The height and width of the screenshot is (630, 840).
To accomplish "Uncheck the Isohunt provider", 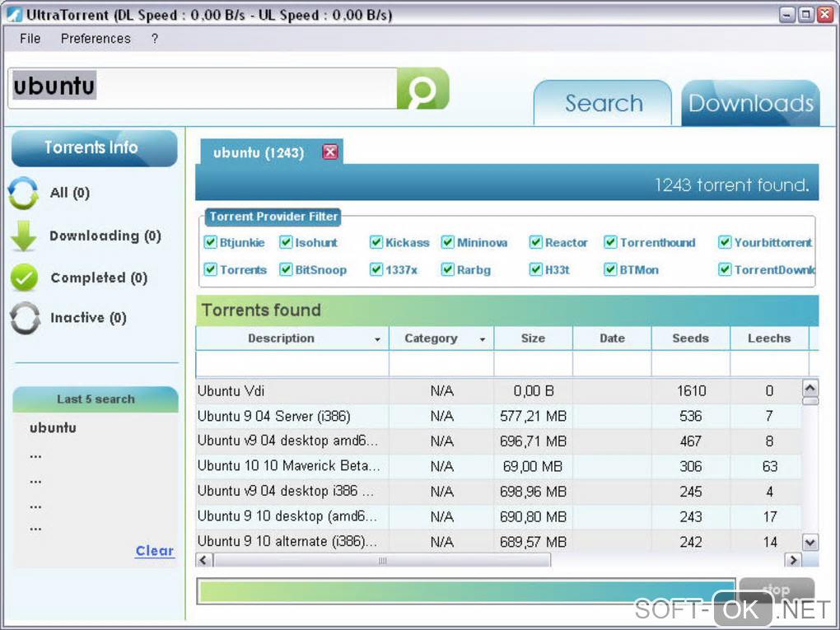I will [x=286, y=242].
